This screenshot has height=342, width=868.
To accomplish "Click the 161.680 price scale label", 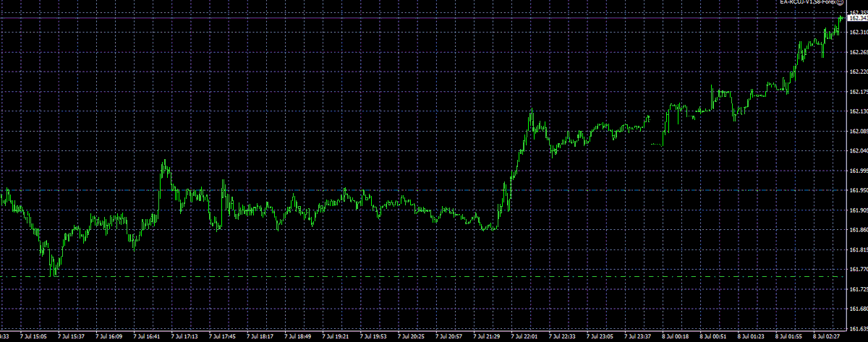I will click(x=858, y=308).
